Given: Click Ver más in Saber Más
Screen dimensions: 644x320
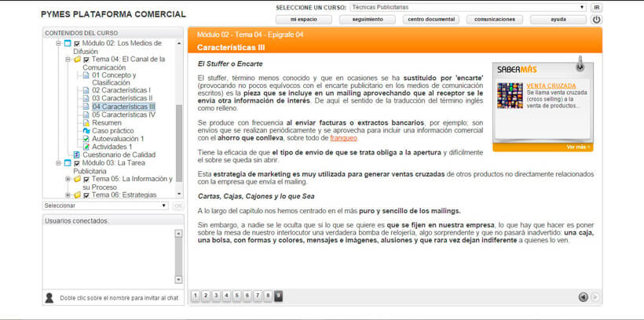Looking at the screenshot, I should click(x=578, y=147).
